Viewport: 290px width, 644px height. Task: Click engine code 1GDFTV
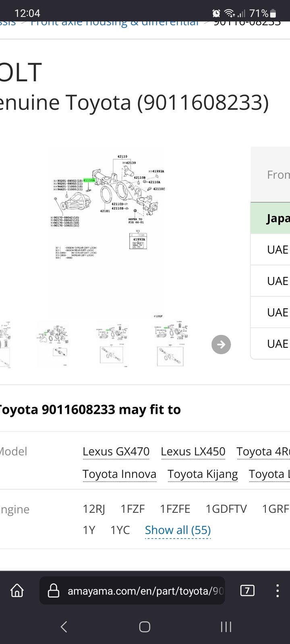226,509
